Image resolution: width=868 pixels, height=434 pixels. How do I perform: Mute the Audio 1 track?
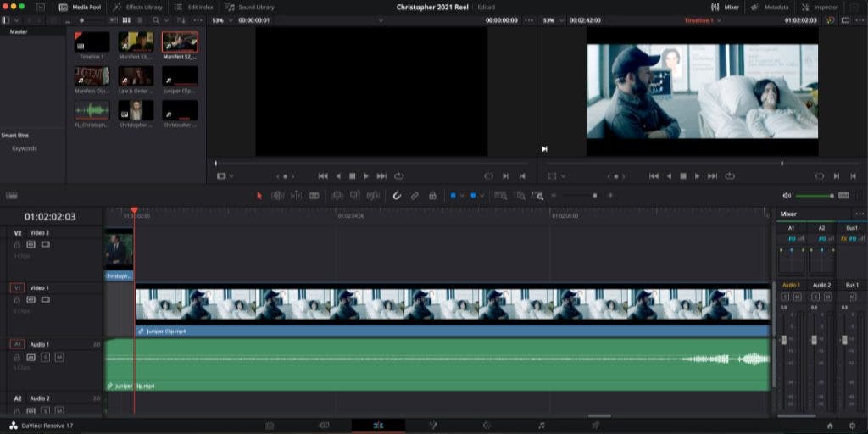[58, 358]
